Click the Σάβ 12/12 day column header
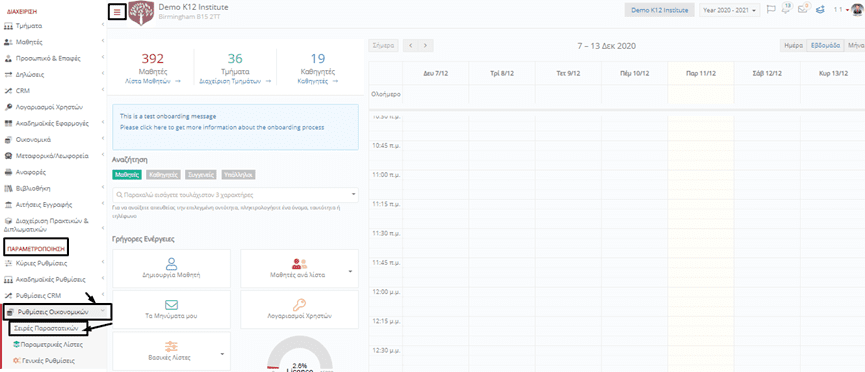 [767, 73]
